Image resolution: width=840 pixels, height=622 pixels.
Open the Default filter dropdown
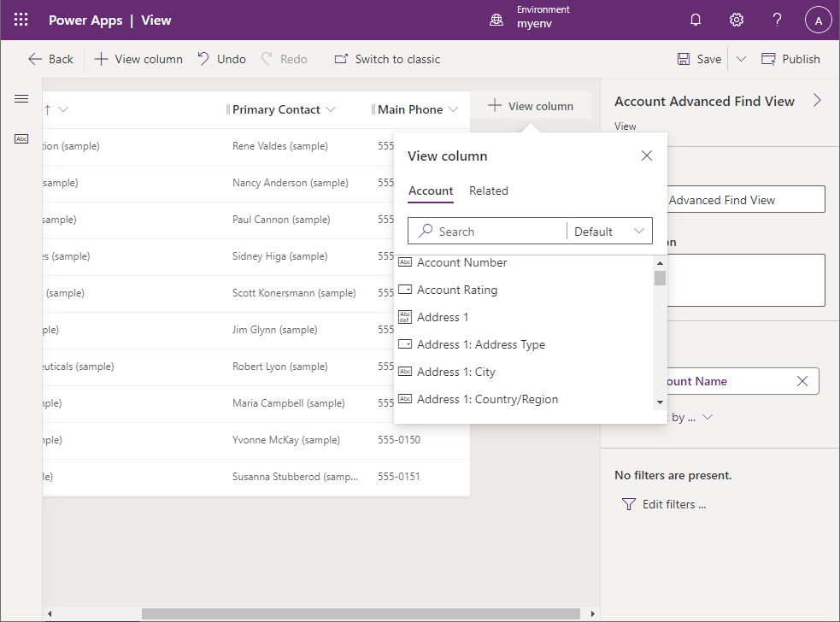(609, 231)
